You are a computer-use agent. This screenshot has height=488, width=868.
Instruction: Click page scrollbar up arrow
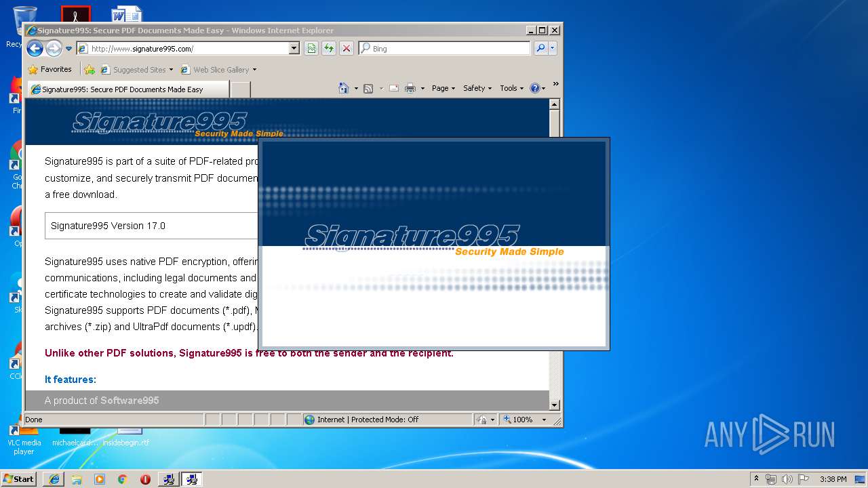point(554,104)
